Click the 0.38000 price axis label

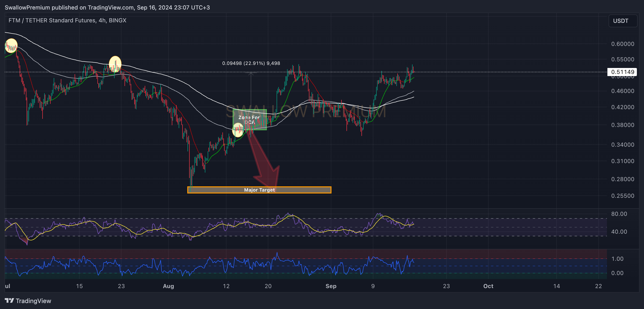click(x=623, y=125)
